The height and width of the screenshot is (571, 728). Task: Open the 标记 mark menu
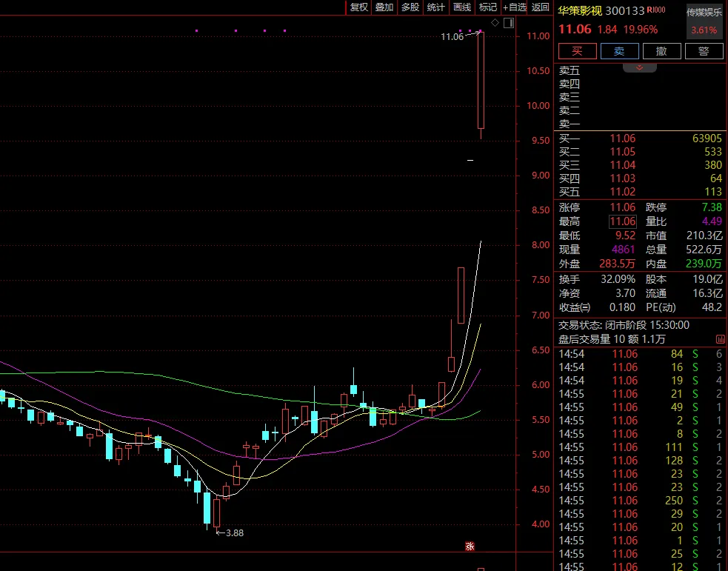coord(487,7)
